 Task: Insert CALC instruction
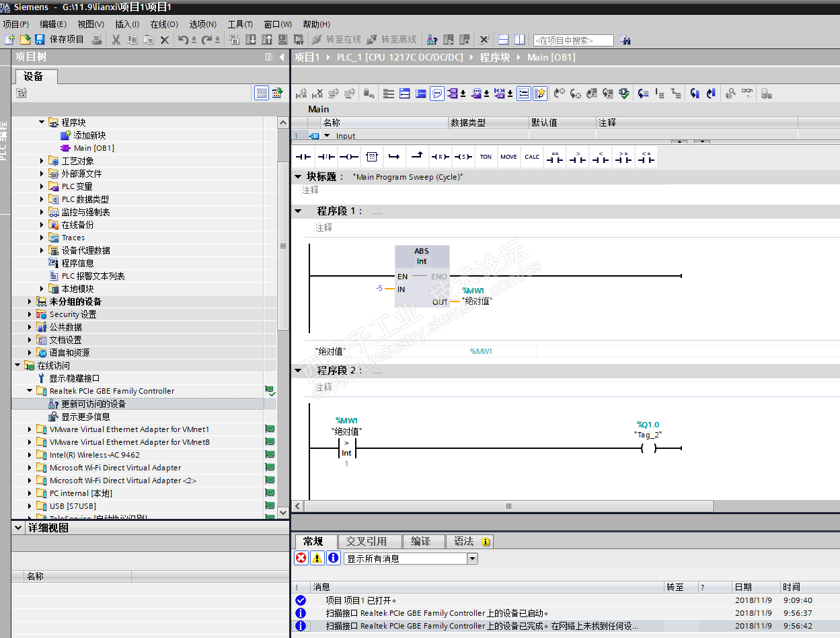[532, 157]
